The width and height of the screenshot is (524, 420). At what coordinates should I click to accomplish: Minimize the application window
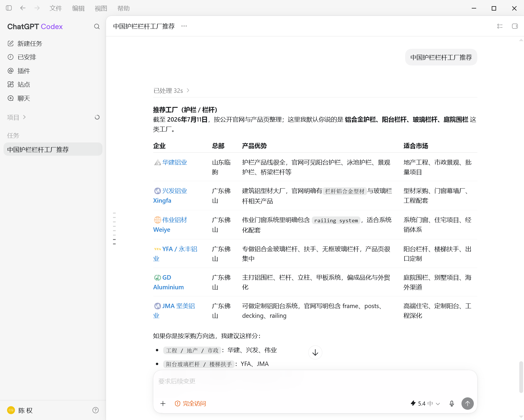[474, 8]
